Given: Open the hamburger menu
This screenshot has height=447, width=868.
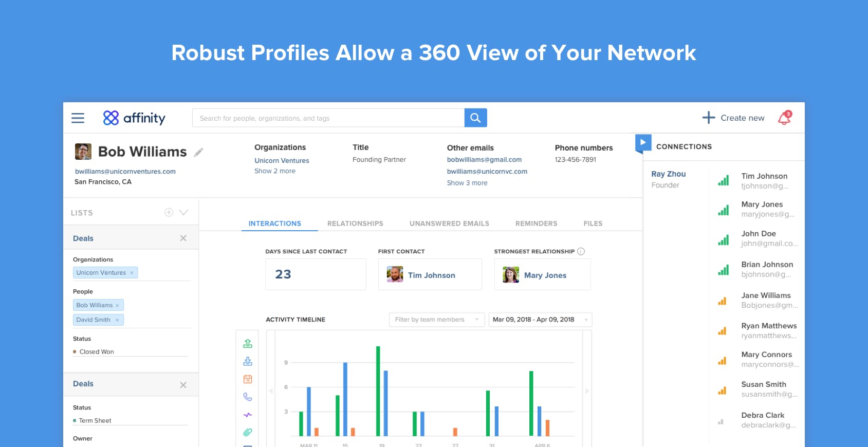Looking at the screenshot, I should pos(78,118).
